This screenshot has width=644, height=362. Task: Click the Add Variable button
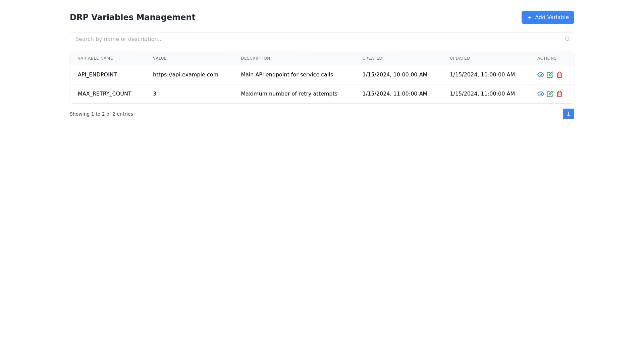[547, 17]
